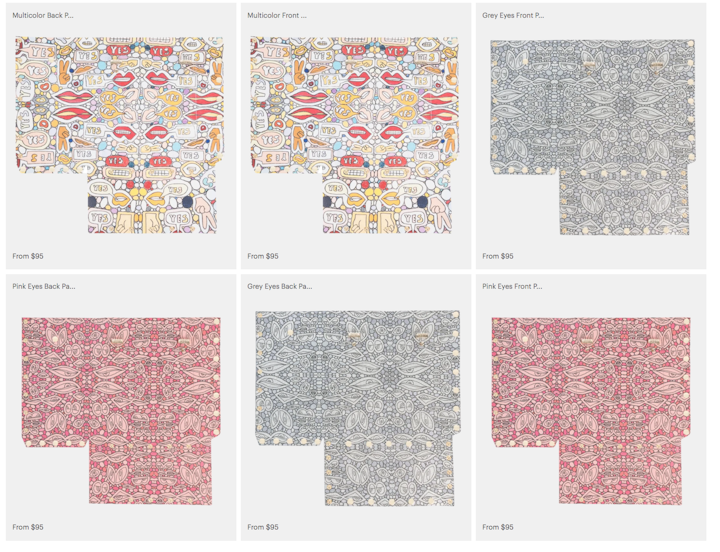Select From $95 price under Pink Eyes Front
The height and width of the screenshot is (552, 720).
pyautogui.click(x=498, y=527)
